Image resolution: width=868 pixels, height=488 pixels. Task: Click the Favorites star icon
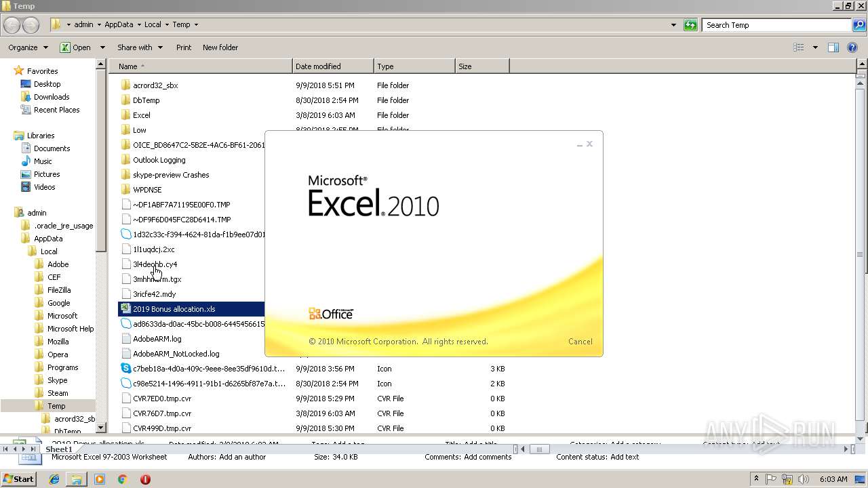(19, 70)
